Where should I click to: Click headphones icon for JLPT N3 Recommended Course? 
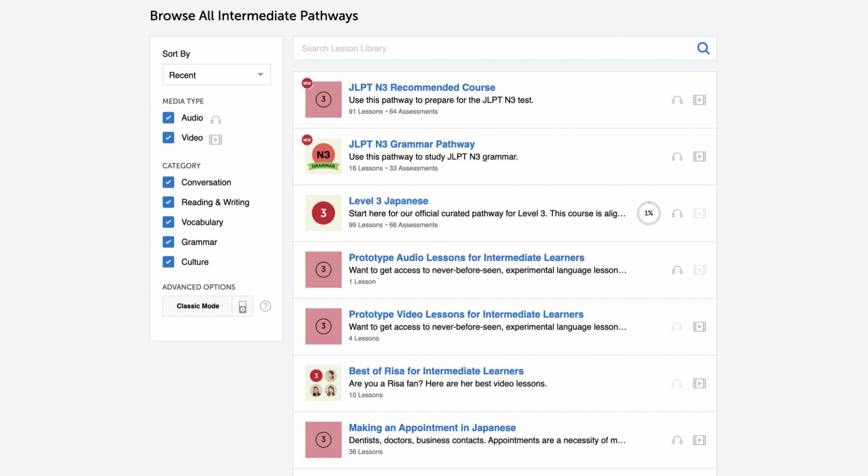tap(677, 100)
